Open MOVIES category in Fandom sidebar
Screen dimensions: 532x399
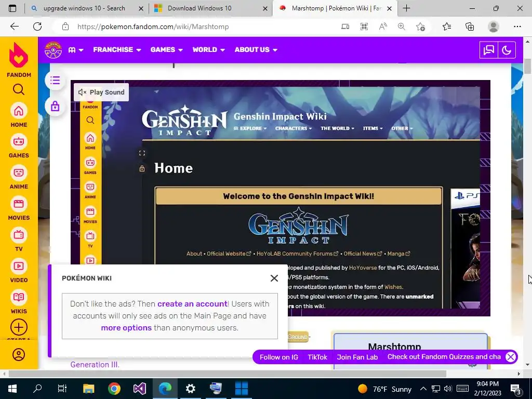point(19,208)
